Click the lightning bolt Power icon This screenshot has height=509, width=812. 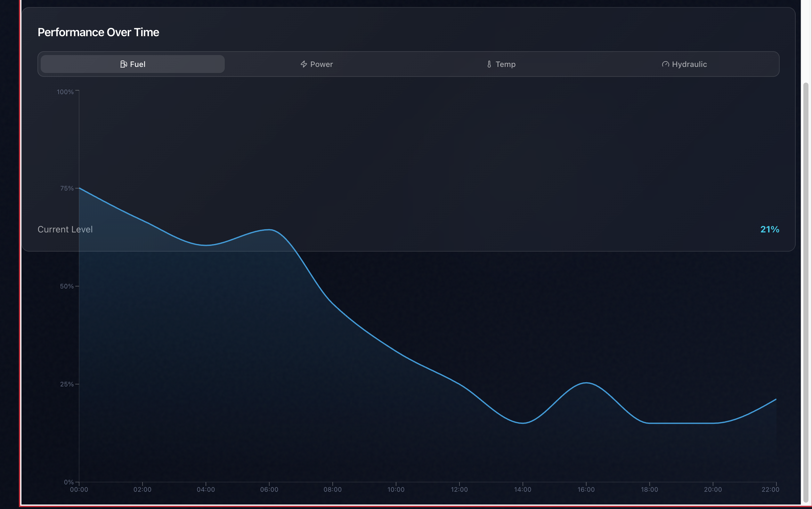(304, 64)
